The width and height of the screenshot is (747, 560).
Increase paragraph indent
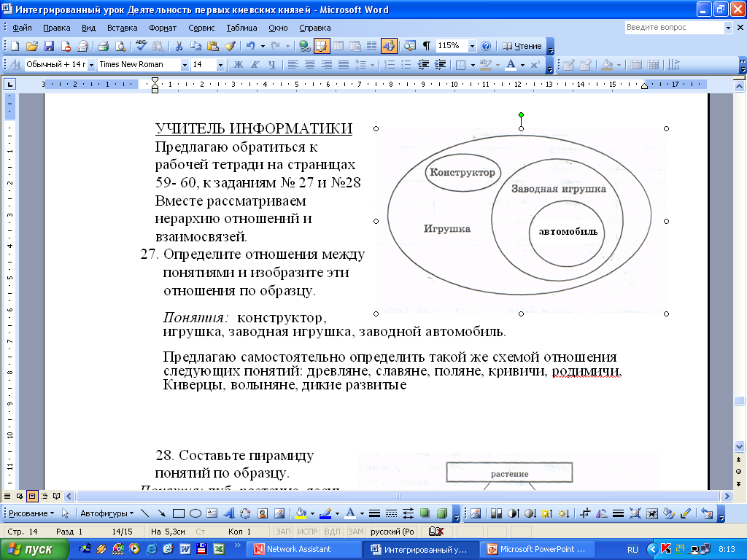(440, 65)
